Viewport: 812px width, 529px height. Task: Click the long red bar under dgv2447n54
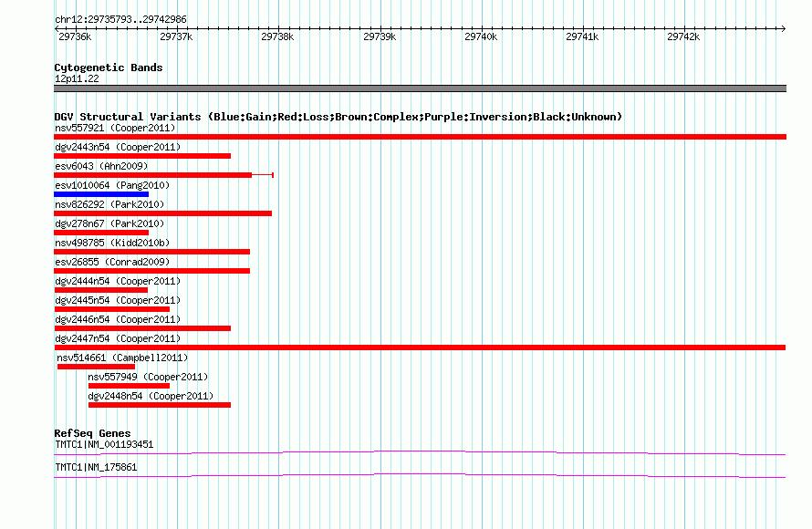[x=420, y=347]
